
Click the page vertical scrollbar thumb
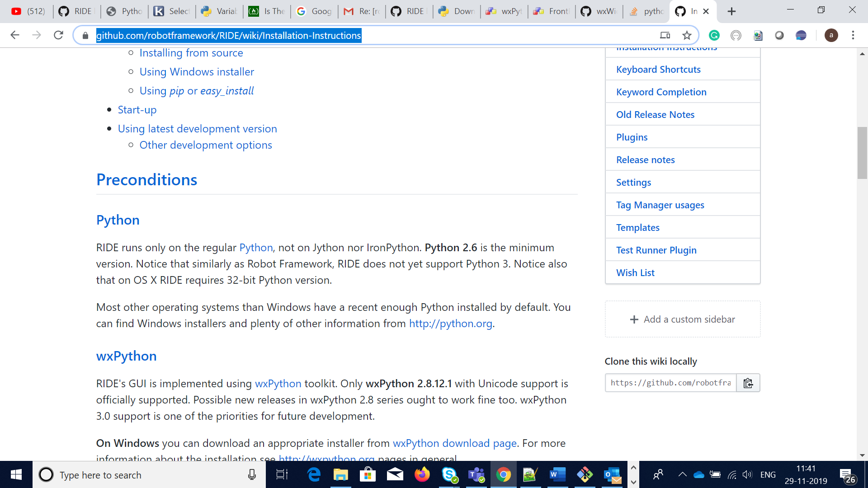coord(862,153)
